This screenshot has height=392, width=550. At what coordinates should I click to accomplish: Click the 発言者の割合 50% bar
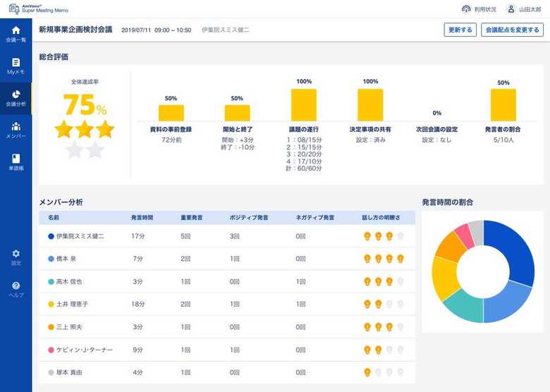pyautogui.click(x=503, y=105)
